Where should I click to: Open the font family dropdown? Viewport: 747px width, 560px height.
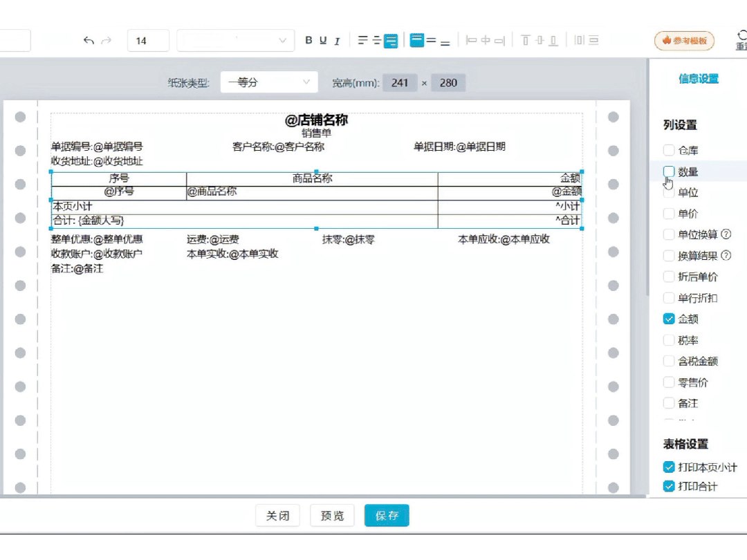[235, 41]
